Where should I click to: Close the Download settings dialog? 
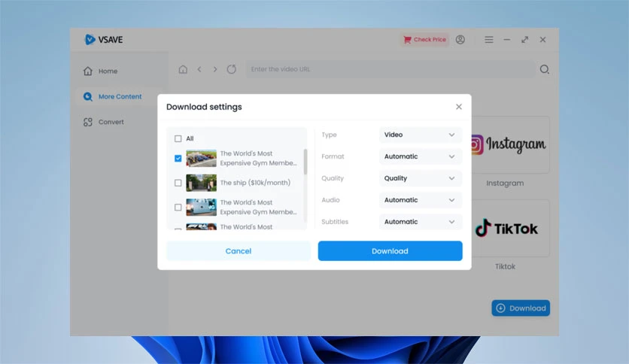click(x=458, y=107)
